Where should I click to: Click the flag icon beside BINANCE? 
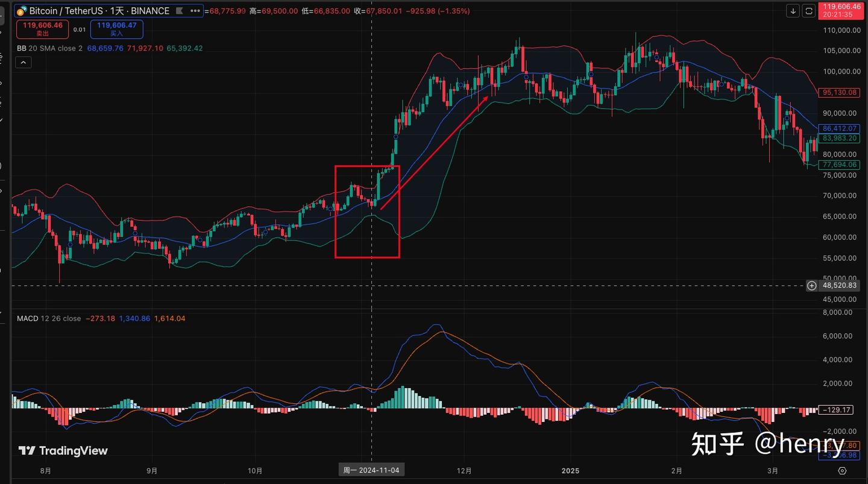[180, 11]
